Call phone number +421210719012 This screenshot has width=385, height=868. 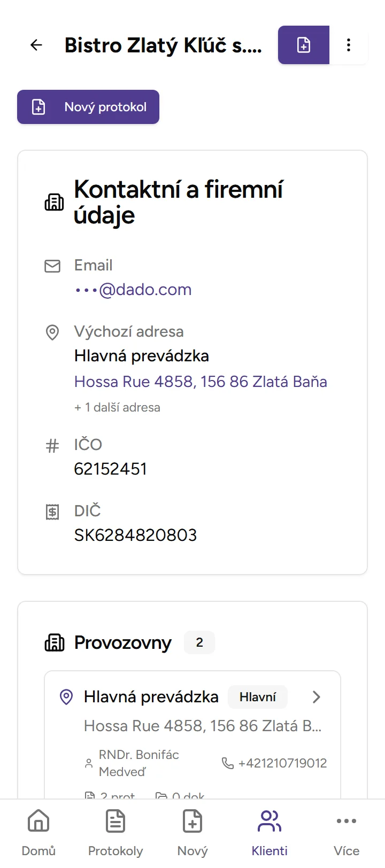(x=282, y=763)
